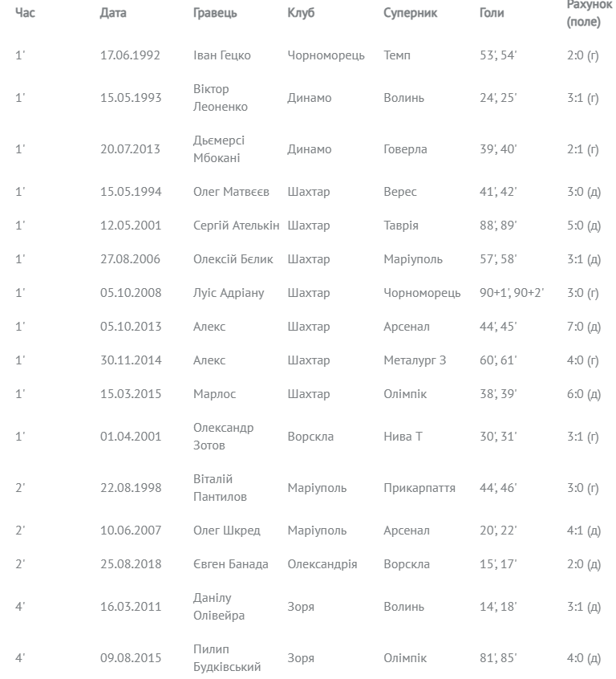Click Пилип Будківський player name
616x679 pixels.
click(227, 658)
